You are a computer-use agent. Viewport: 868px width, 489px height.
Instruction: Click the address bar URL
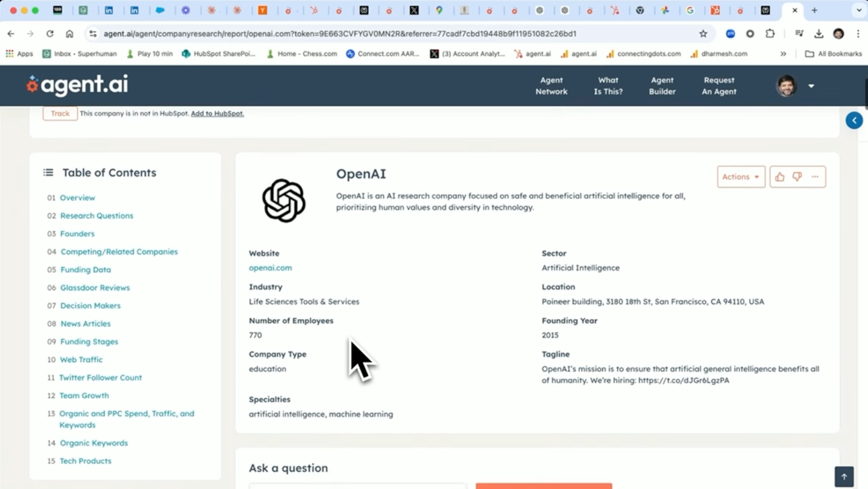(340, 34)
